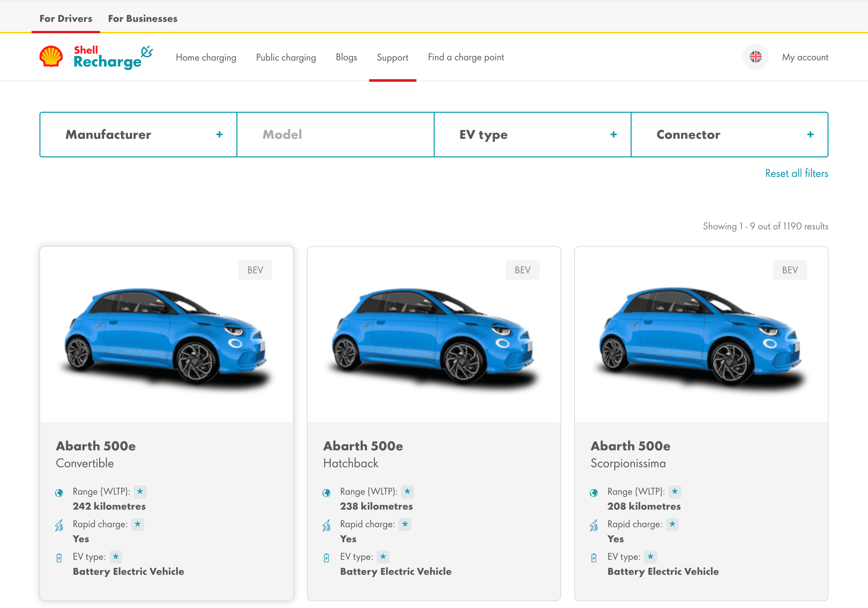Screen dimensions: 868x608
Task: Click the range globe icon on Convertible card
Action: click(x=59, y=493)
